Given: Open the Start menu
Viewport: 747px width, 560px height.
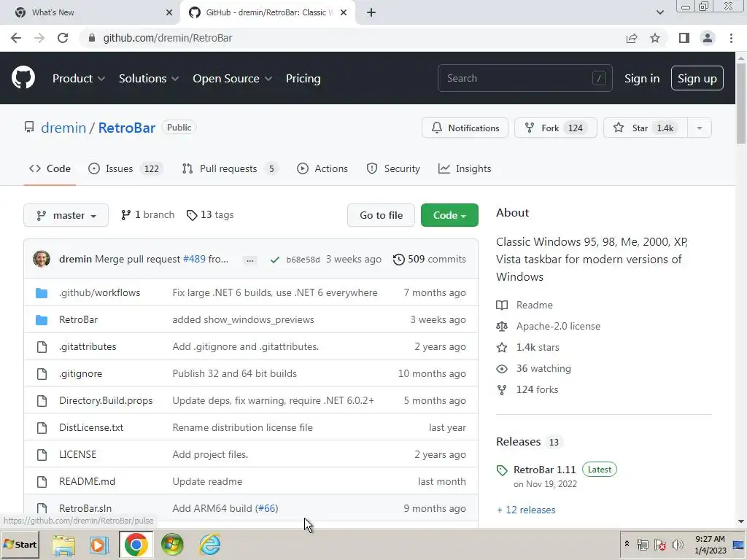Looking at the screenshot, I should point(20,545).
